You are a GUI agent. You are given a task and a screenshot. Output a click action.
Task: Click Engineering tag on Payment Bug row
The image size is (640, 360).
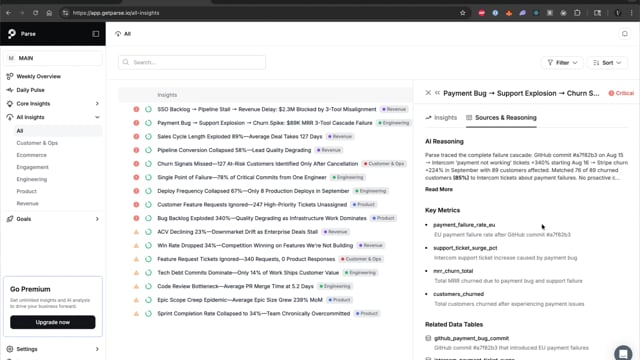pyautogui.click(x=393, y=123)
